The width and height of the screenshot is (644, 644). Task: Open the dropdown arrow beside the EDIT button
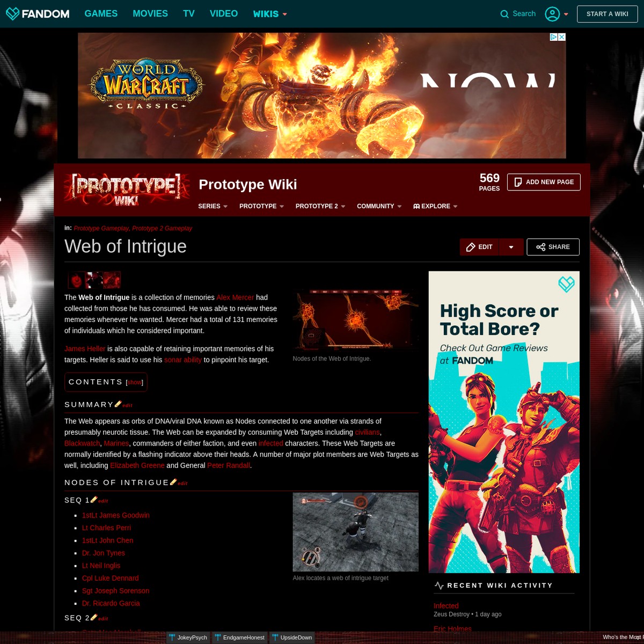coord(510,247)
